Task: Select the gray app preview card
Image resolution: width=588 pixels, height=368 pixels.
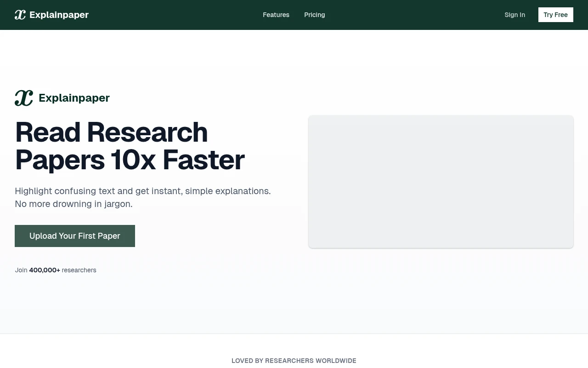Action: coord(441,181)
